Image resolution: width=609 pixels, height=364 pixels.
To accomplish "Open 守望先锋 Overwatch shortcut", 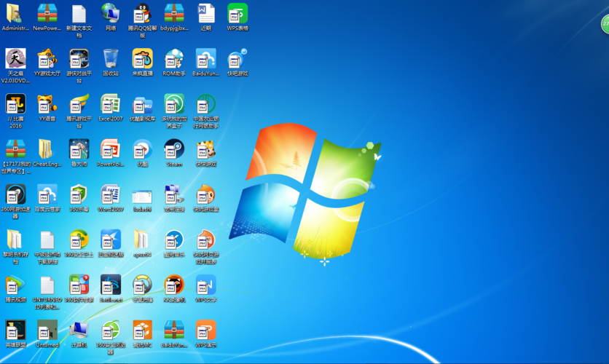I will (x=142, y=285).
